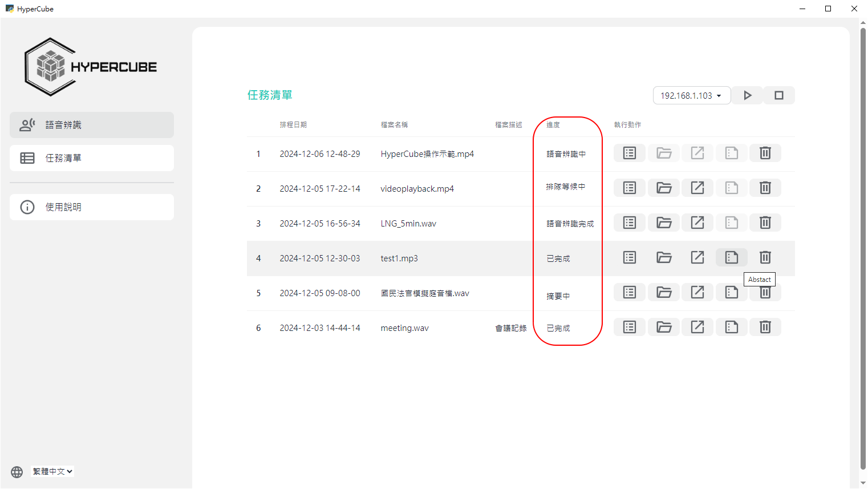Open folder for 國民法官模擬庭音檔.wav task
Viewport: 868px width, 489px height.
coord(664,292)
